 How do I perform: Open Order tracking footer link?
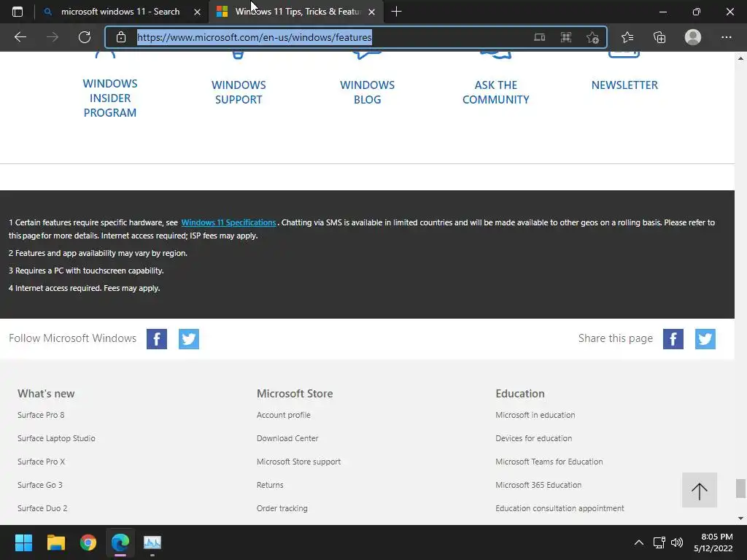282,508
